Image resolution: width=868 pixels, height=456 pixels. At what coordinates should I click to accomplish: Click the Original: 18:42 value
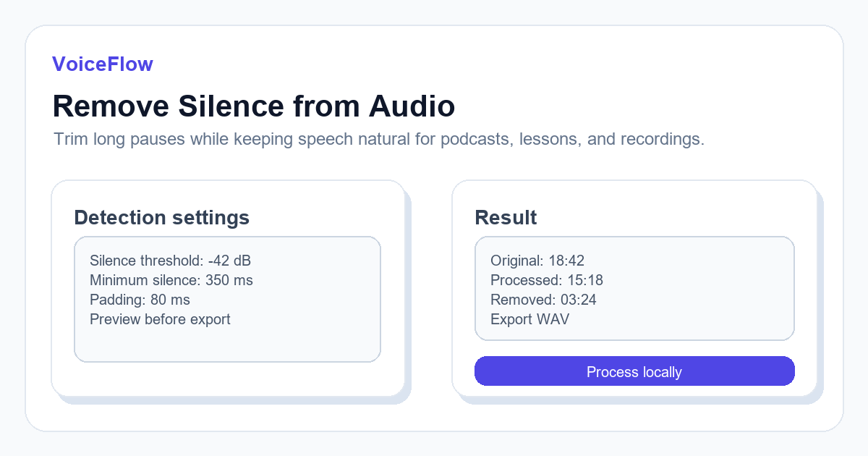click(537, 261)
